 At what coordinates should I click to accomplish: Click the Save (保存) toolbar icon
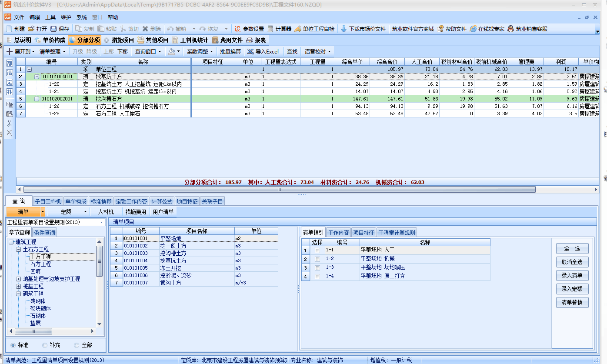coord(54,29)
